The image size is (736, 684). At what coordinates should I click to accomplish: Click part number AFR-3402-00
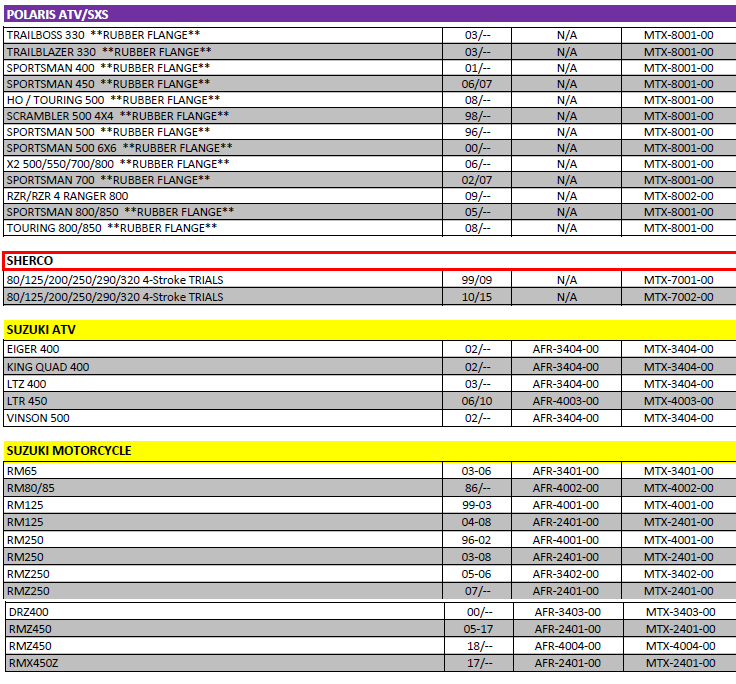(566, 574)
